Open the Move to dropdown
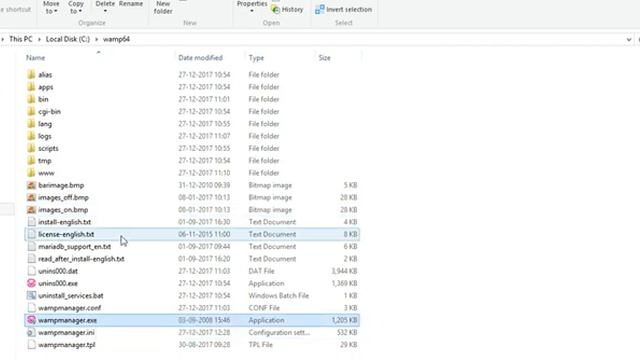Screen dimensions: 640x360 51,7
